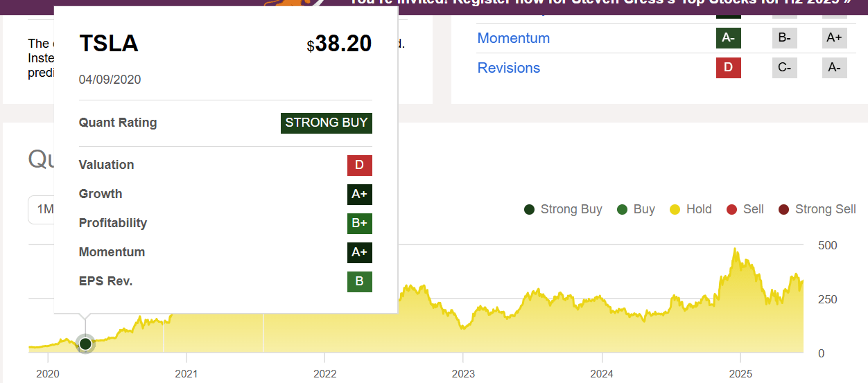Toggle the Strong Buy legend item

coord(563,209)
